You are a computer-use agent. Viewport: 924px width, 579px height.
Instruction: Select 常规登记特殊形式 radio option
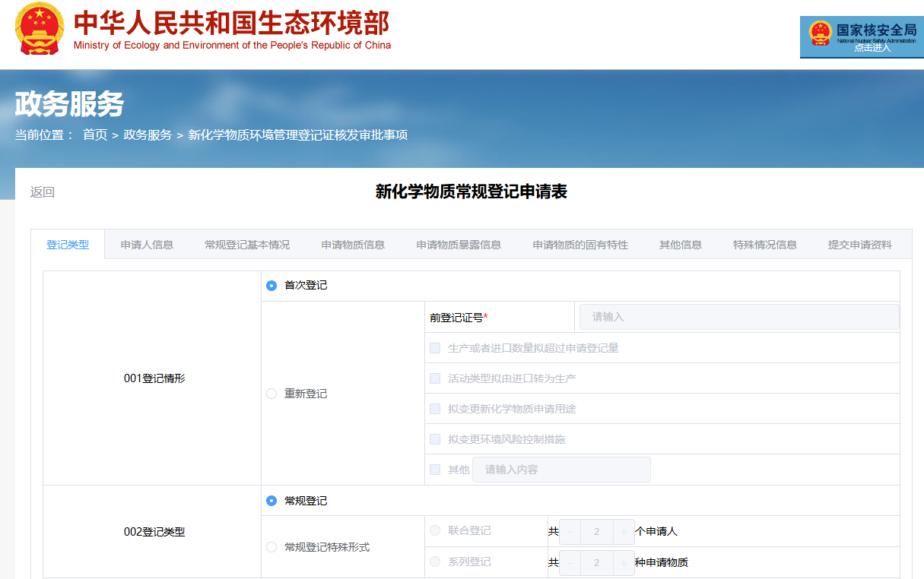271,547
